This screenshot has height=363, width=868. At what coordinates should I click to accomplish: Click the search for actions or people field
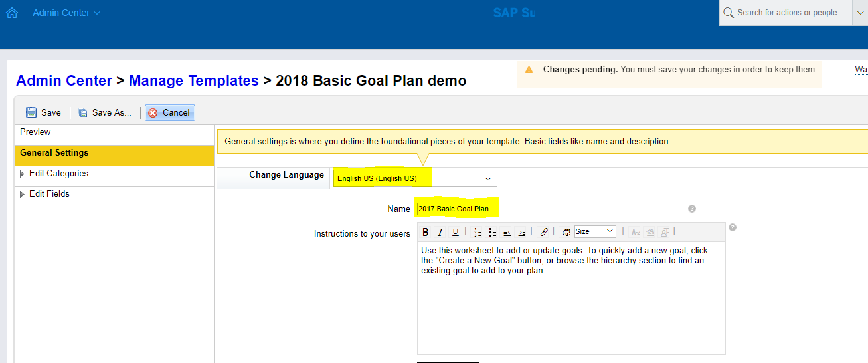point(787,13)
